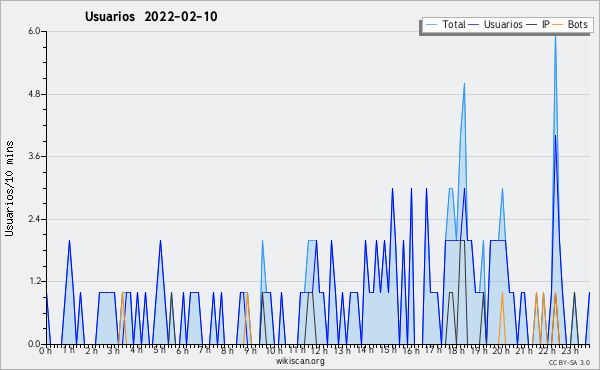Viewport: 600px width, 370px height.
Task: Click the '9 h' x-axis label
Action: pos(250,351)
